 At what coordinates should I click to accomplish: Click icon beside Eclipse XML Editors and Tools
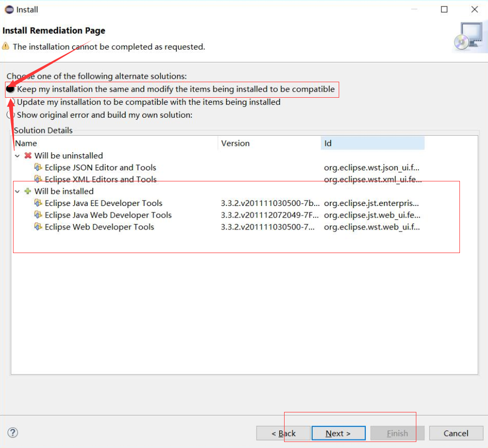pos(38,179)
